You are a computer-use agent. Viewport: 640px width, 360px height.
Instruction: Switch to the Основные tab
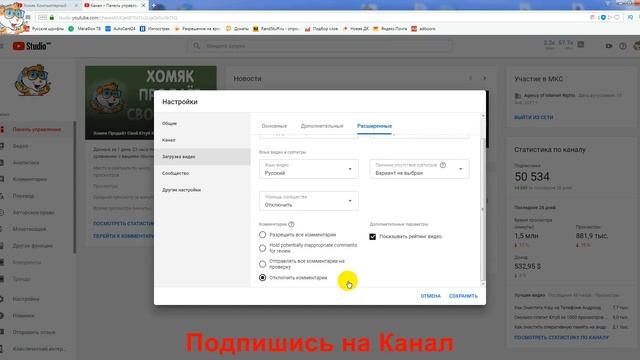click(x=274, y=126)
